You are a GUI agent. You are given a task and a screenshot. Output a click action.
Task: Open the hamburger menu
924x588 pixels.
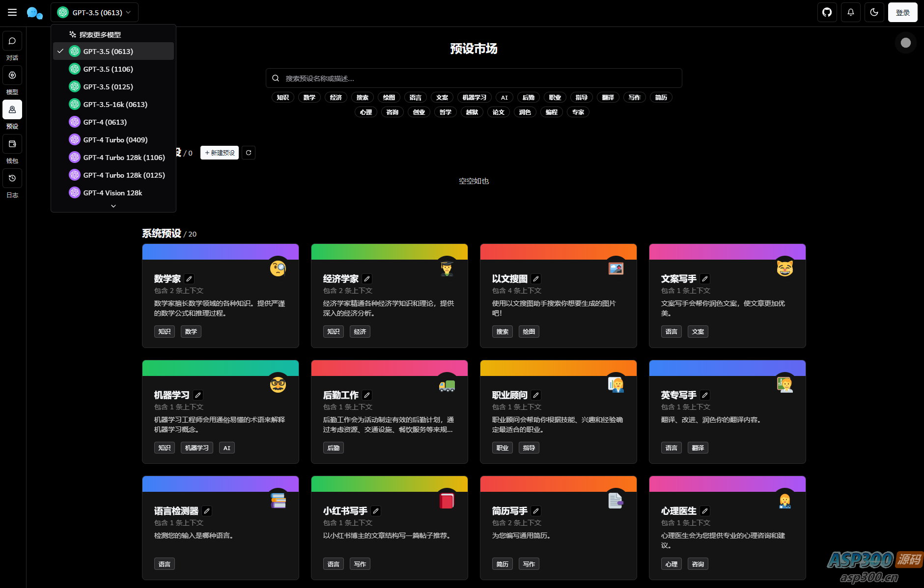point(12,12)
